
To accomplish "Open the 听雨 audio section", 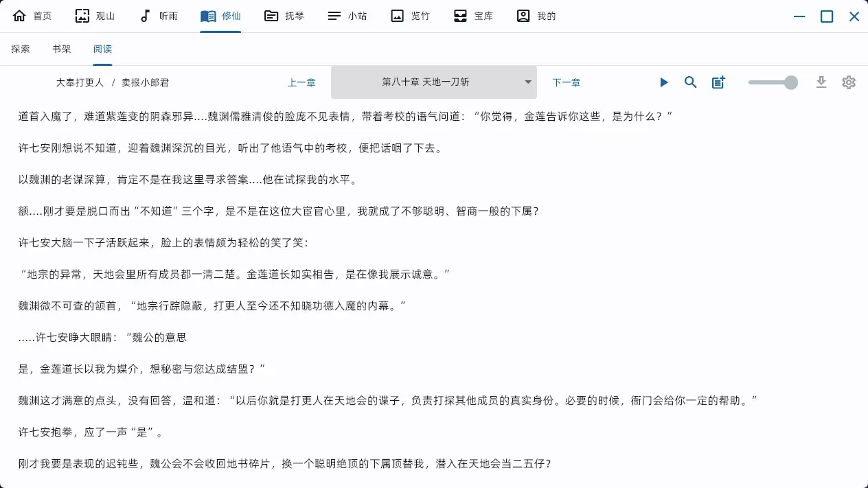I will (157, 15).
